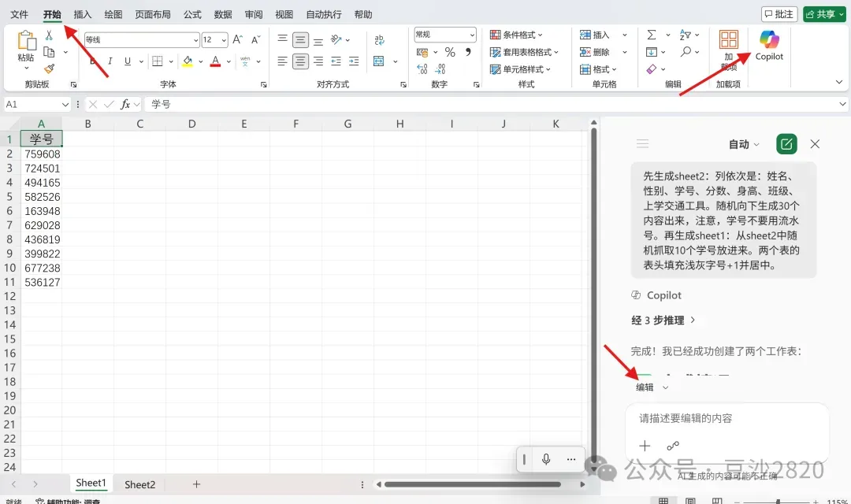This screenshot has width=851, height=504.
Task: Click the 共享 share button
Action: tap(824, 14)
